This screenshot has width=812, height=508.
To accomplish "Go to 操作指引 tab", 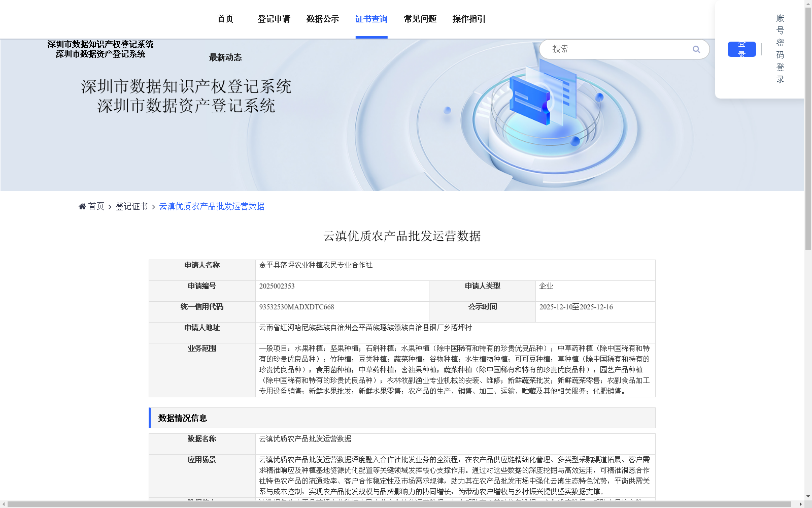I will tap(469, 19).
